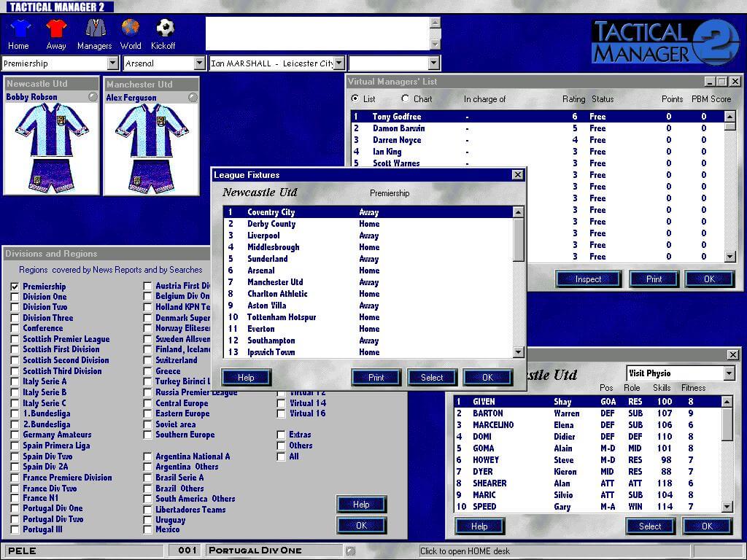The image size is (747, 560).
Task: Click Print in Virtual Managers' List
Action: (x=654, y=279)
